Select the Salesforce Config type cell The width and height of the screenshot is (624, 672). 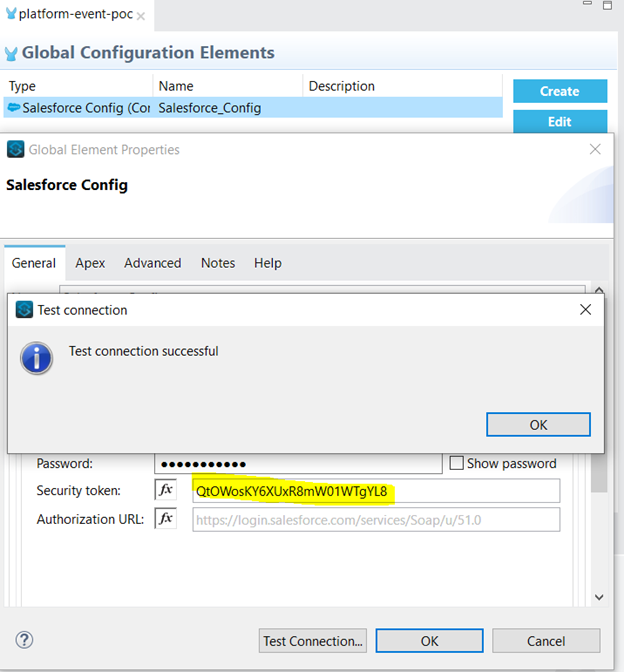[78, 108]
